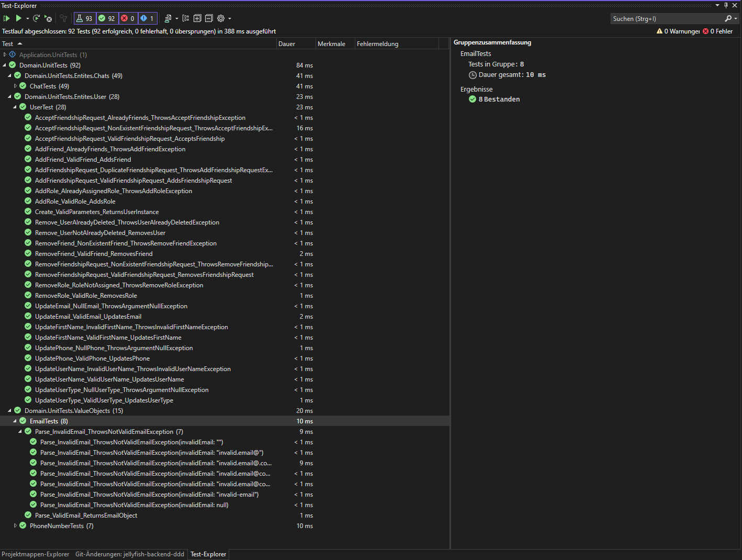Collapse Domain.UnitTests.Entites.User node
This screenshot has height=560, width=742.
(x=10, y=96)
